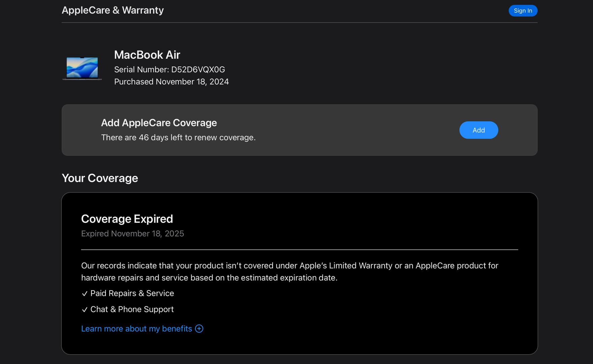Click the checkmark beside Paid Repairs & Service
Viewport: 593px width, 364px height.
(x=85, y=294)
